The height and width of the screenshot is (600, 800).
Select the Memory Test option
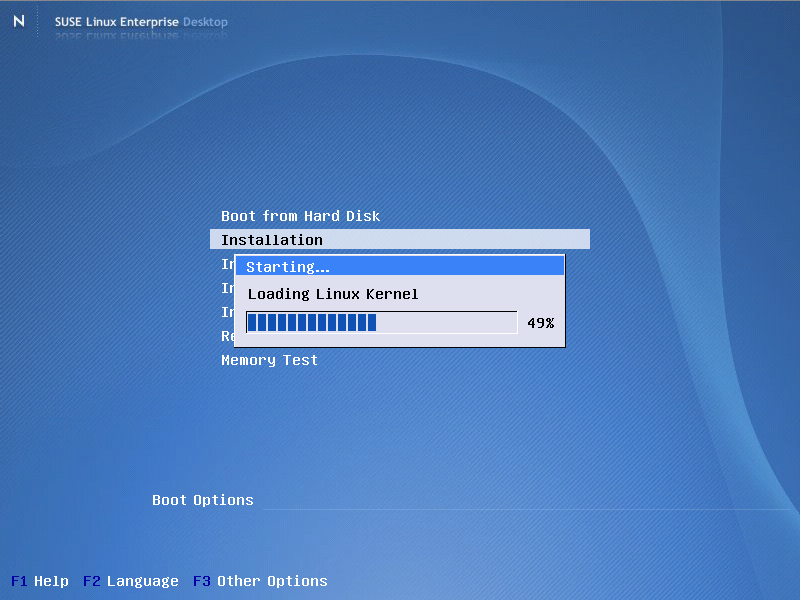pos(269,360)
